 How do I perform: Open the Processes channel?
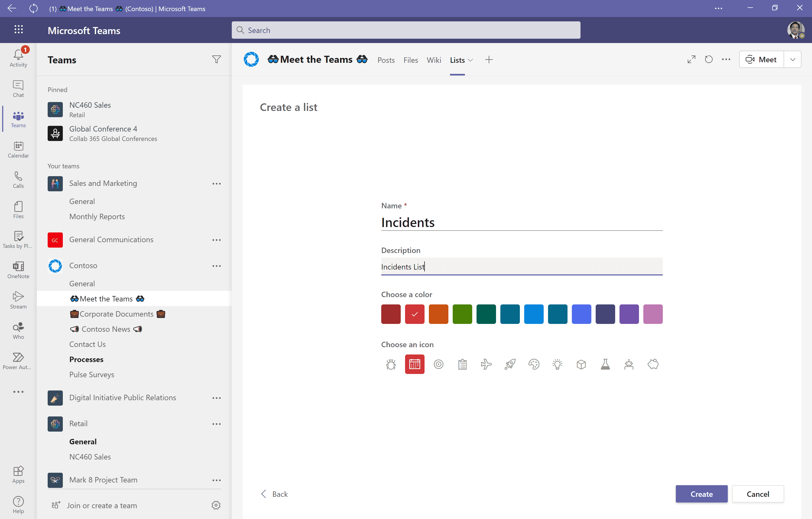click(x=86, y=359)
